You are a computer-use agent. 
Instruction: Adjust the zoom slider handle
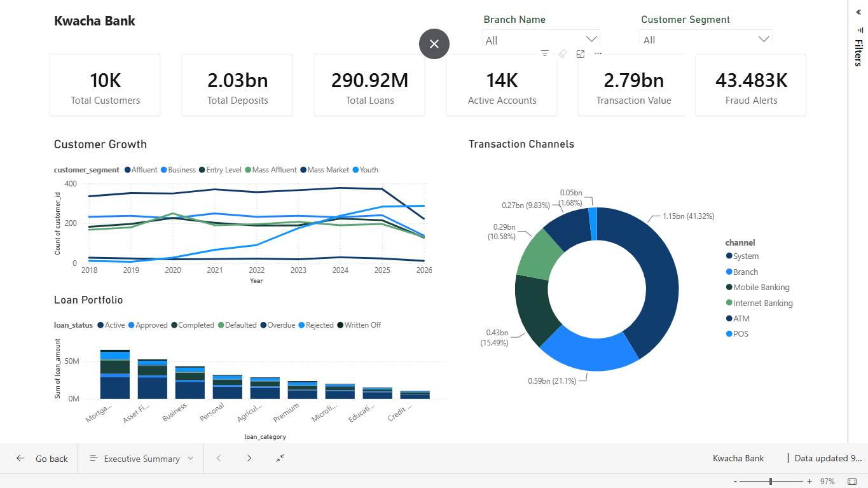[x=771, y=482]
